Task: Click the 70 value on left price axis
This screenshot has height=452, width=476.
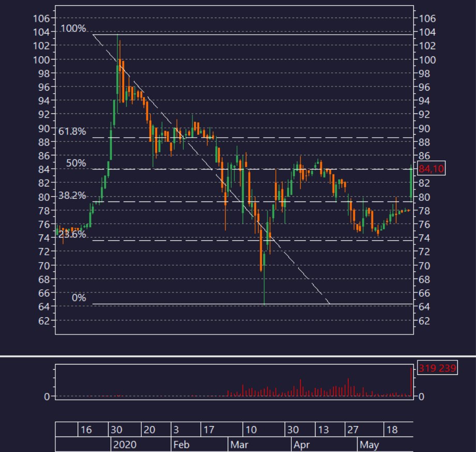Action: coord(43,266)
